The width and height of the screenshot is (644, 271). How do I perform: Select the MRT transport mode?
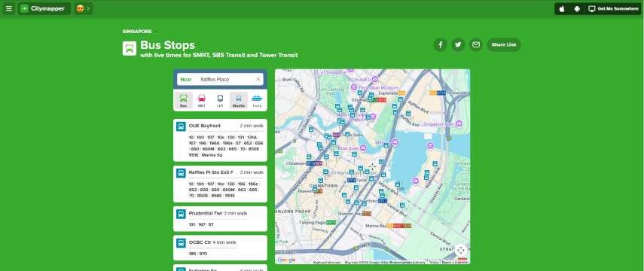coord(202,100)
